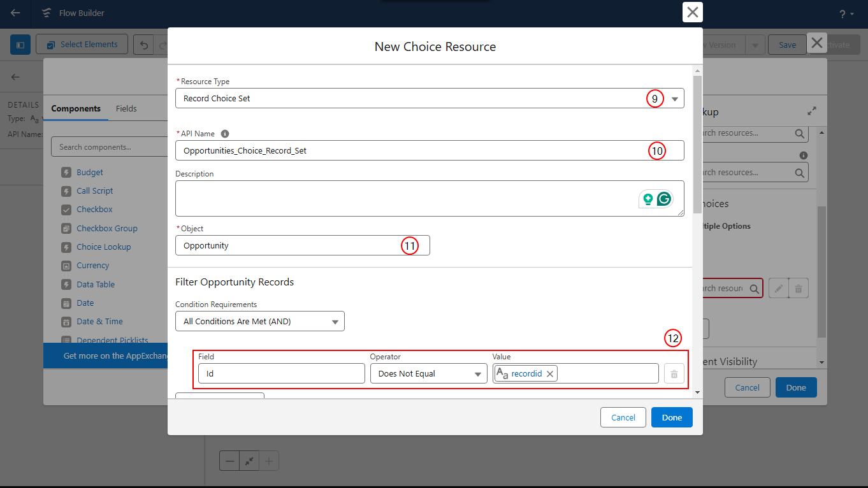The width and height of the screenshot is (868, 488).
Task: Select the Choice Lookup component
Action: (103, 247)
